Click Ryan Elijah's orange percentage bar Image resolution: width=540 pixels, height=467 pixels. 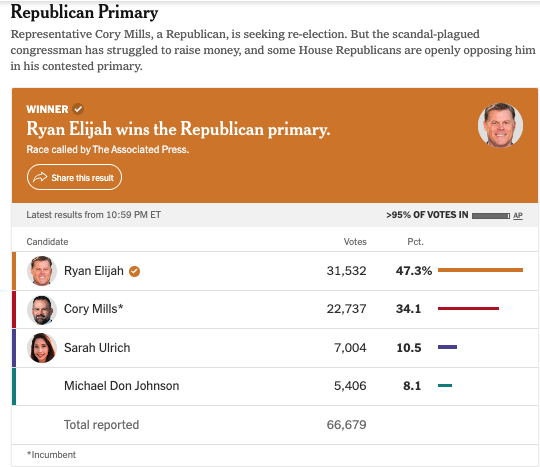[480, 270]
